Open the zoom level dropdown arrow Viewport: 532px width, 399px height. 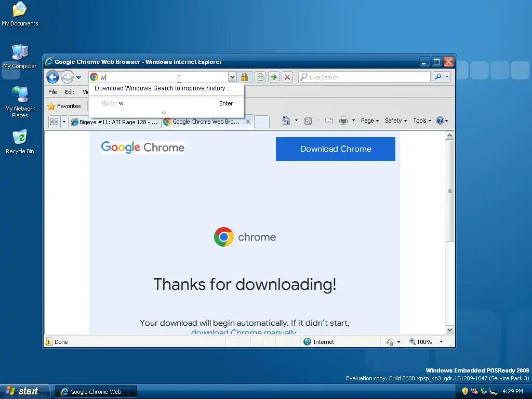click(x=441, y=342)
